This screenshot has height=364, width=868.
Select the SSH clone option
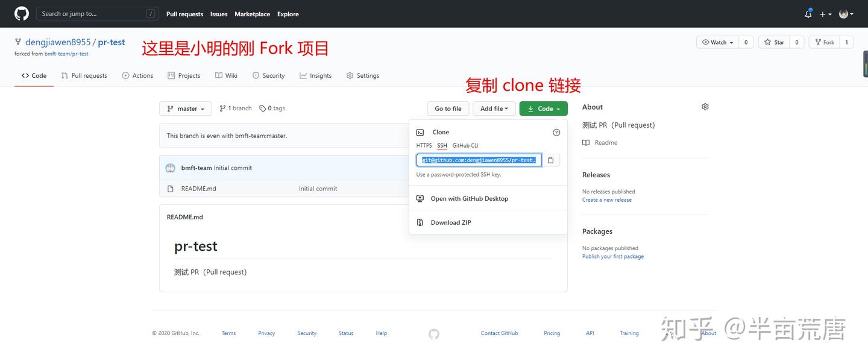[x=442, y=146]
